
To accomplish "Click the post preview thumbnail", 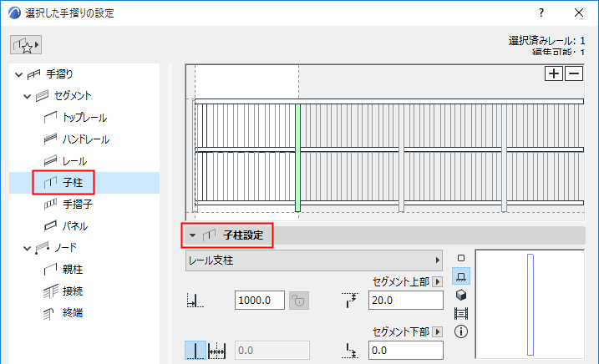I will pos(530,305).
